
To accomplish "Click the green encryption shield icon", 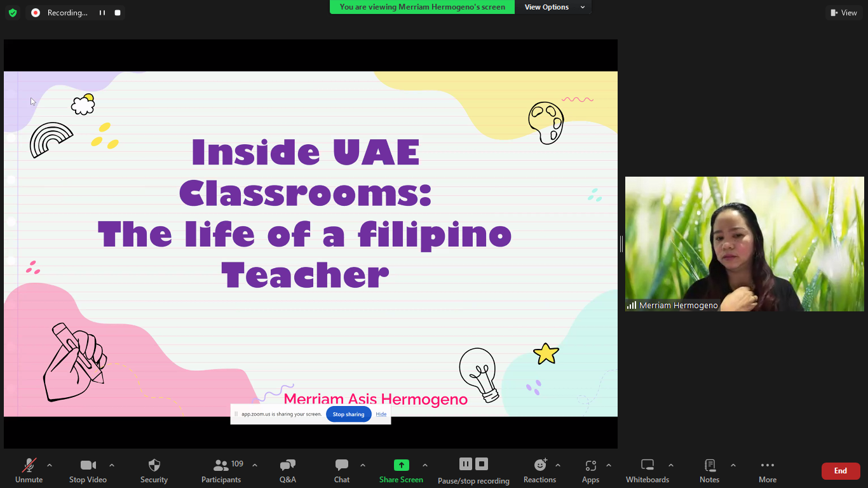I will click(x=13, y=13).
